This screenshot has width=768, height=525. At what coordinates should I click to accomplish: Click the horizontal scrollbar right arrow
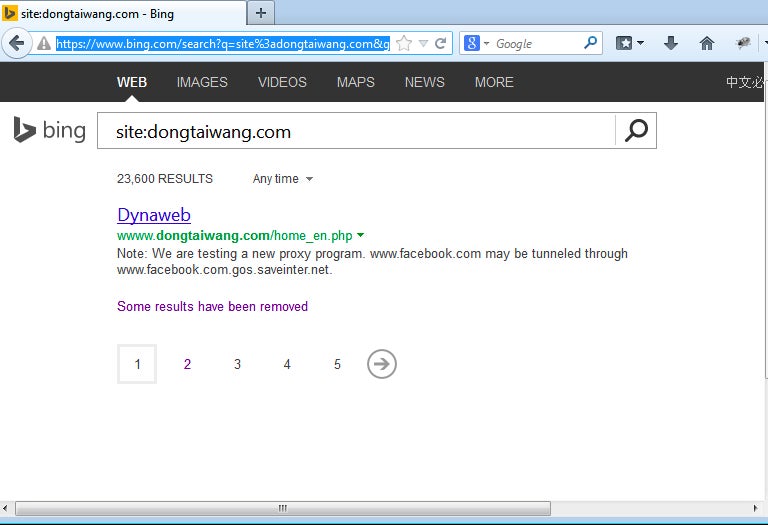(x=755, y=508)
